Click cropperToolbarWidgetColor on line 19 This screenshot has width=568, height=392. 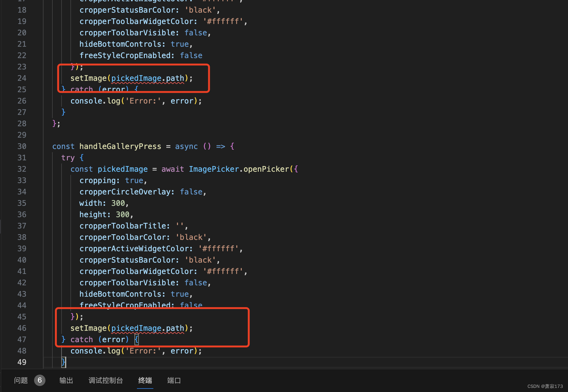click(136, 21)
